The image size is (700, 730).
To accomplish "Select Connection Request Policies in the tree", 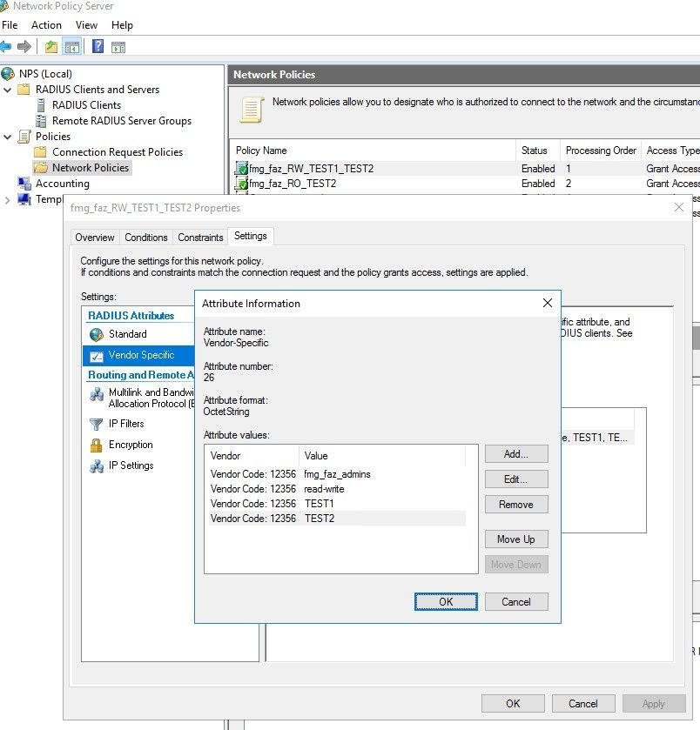I will tap(117, 152).
